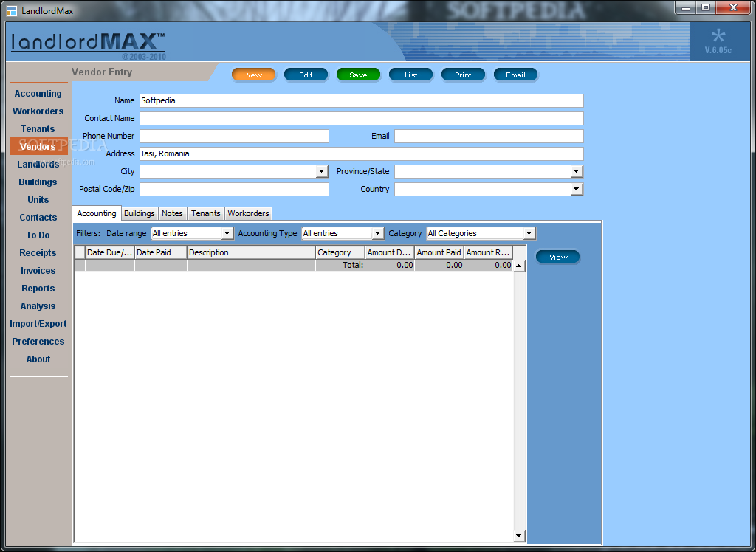
Task: Open Contacts section
Action: 38,218
